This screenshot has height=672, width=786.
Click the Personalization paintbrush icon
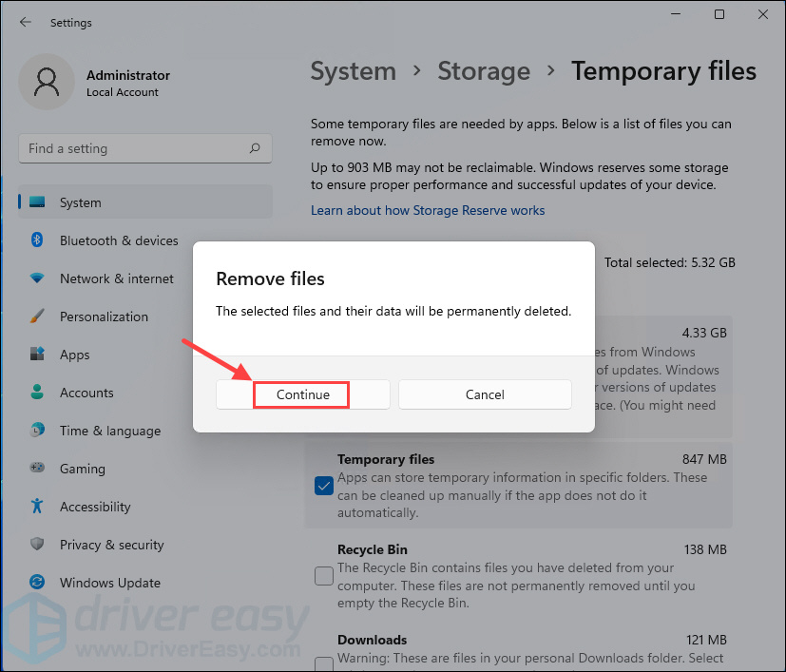pyautogui.click(x=37, y=316)
